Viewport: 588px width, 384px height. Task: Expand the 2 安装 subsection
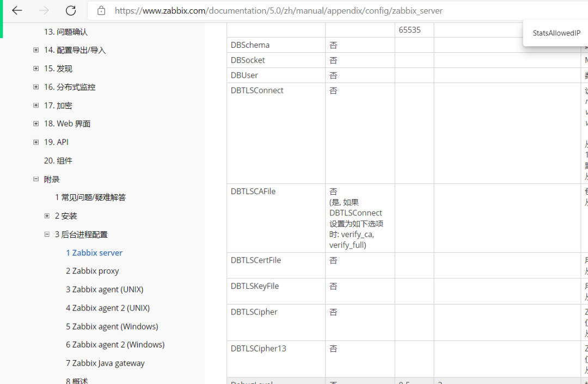[x=47, y=216]
